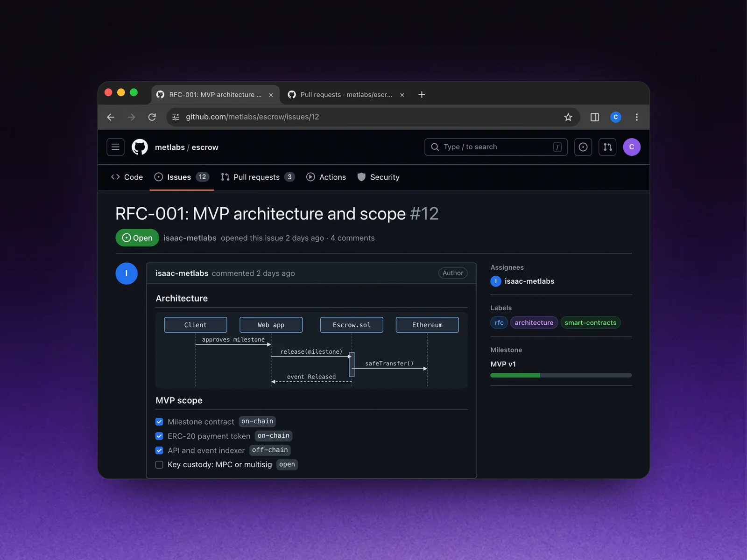Go back with the browser back arrow
This screenshot has height=560, width=747.
(x=111, y=117)
